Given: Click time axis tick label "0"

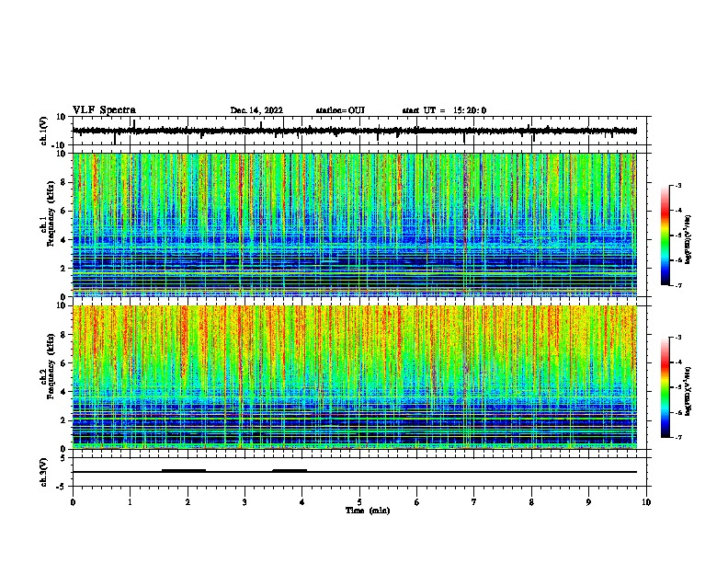Looking at the screenshot, I should tap(73, 502).
